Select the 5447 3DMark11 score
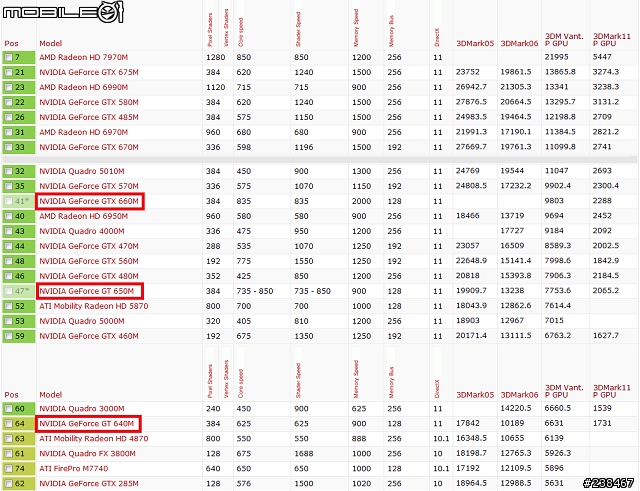This screenshot has height=491, width=640. tap(602, 57)
